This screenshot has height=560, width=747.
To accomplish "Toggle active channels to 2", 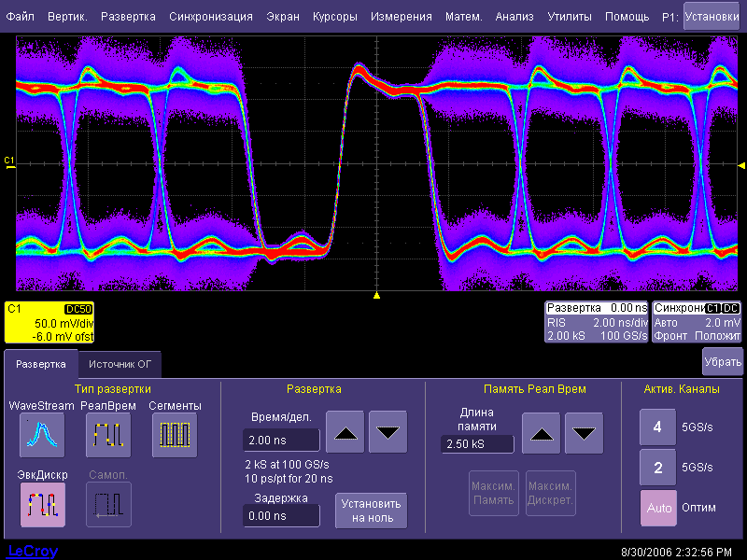I will click(x=657, y=468).
